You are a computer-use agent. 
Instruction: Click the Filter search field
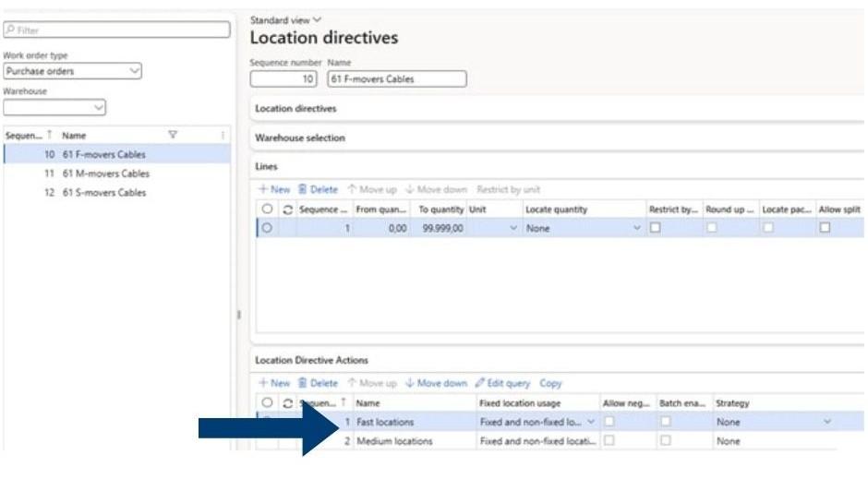click(116, 30)
